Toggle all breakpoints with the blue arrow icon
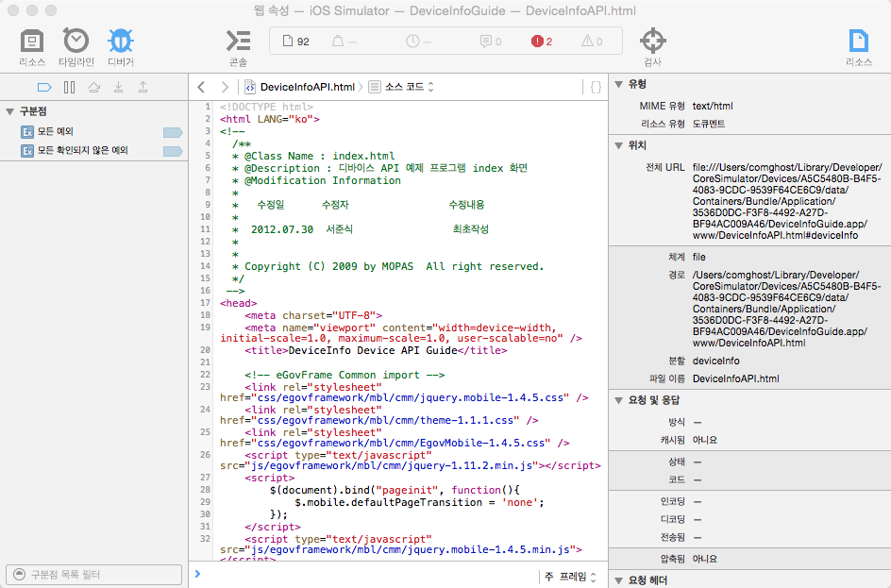891x588 pixels. 43,87
